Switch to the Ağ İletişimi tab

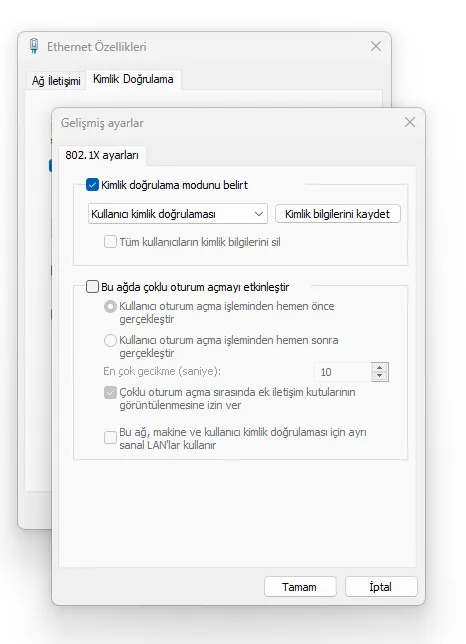tap(56, 80)
